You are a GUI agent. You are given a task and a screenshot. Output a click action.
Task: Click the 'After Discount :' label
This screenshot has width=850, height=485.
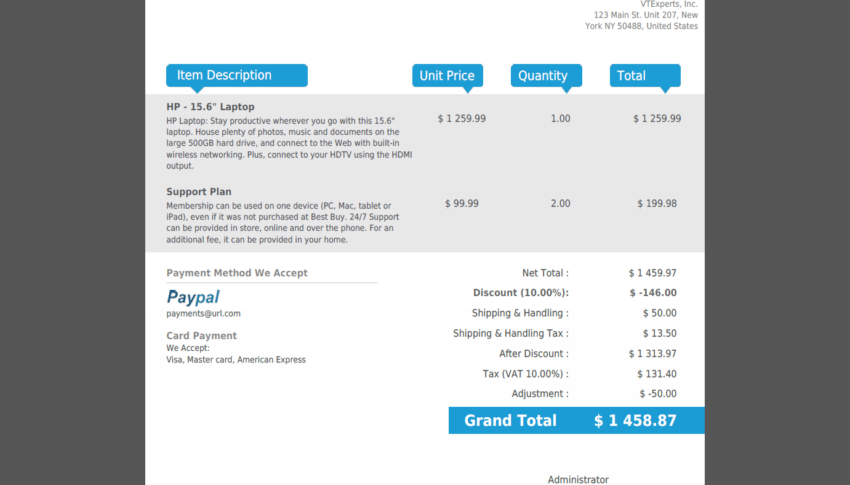coord(534,354)
